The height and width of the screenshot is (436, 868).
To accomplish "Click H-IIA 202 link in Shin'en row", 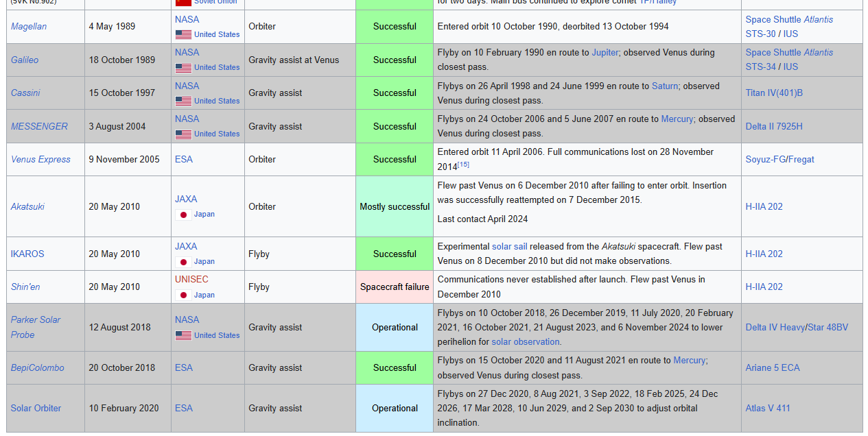I will 764,287.
